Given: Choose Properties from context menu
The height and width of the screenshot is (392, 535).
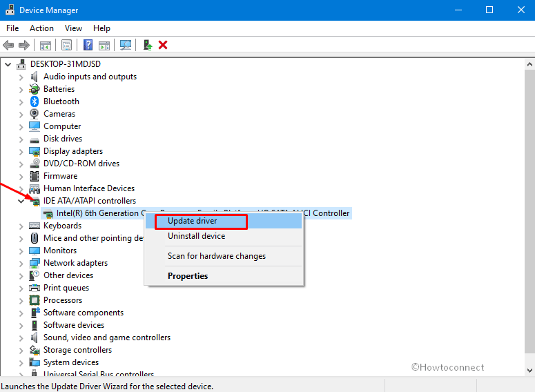Looking at the screenshot, I should point(224,276).
